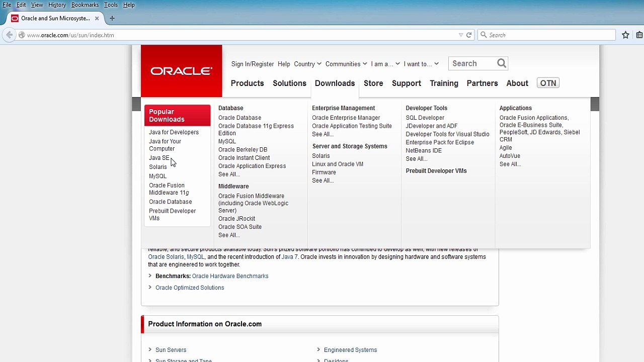Open the AutoVue applications link
644x362 pixels.
pos(510,156)
